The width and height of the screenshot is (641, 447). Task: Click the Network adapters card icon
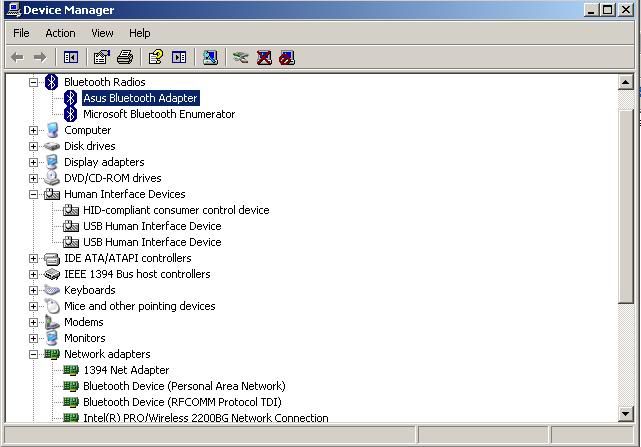pos(52,354)
